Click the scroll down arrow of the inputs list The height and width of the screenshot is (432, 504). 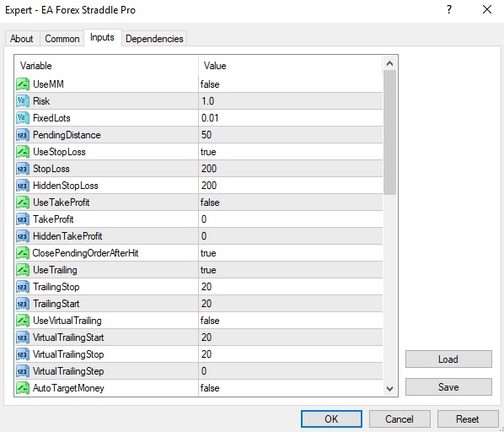tap(390, 389)
